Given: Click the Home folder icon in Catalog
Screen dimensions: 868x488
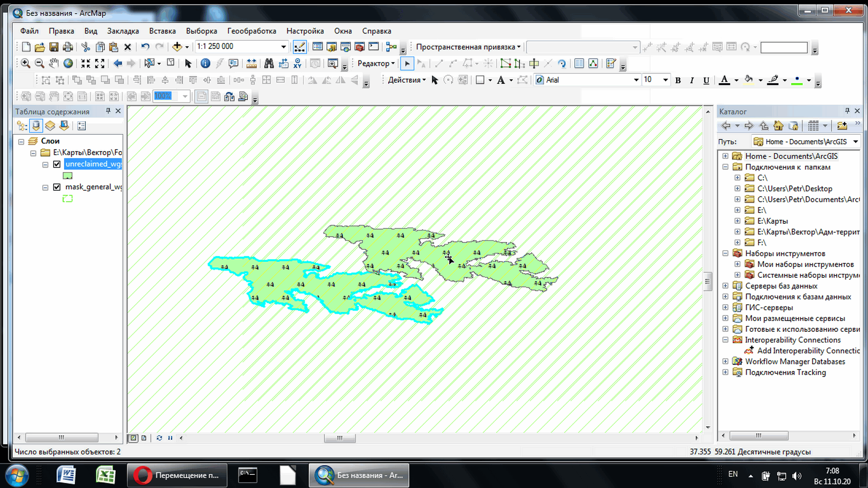Looking at the screenshot, I should (x=779, y=126).
